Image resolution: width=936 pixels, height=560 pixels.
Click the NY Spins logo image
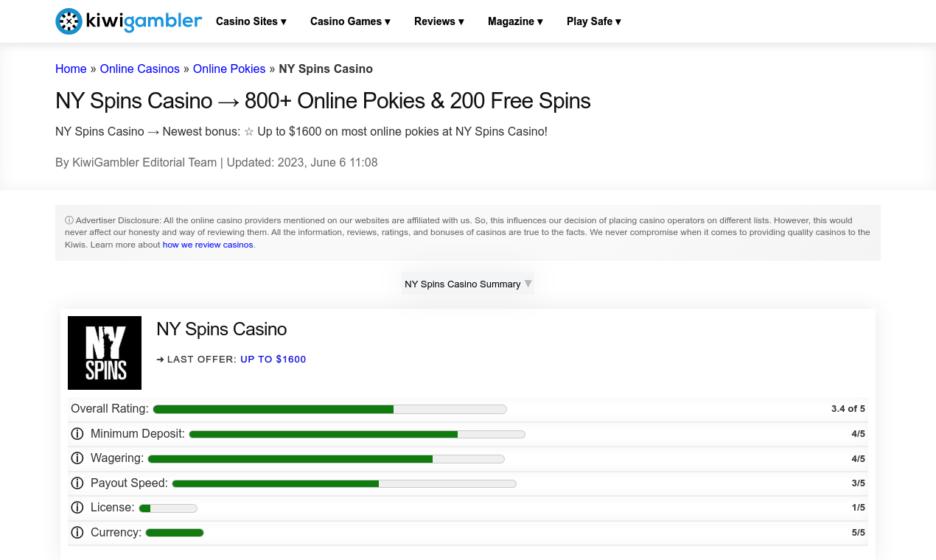pyautogui.click(x=105, y=353)
